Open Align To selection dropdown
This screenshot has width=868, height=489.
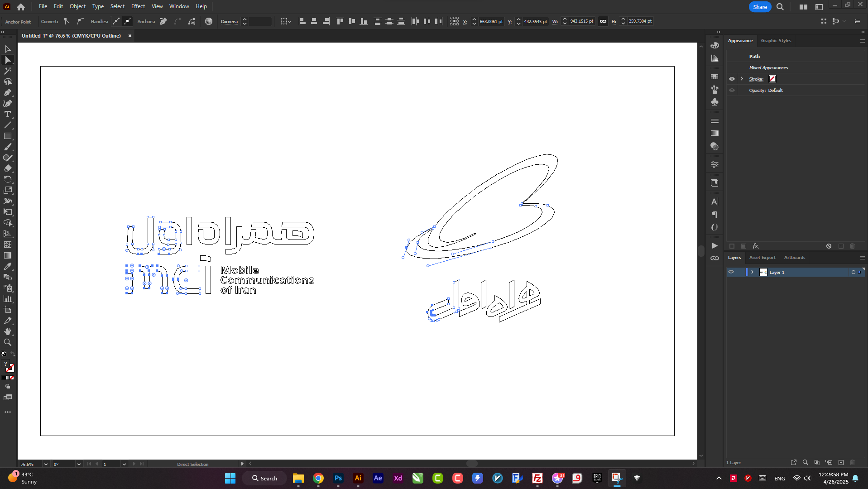(285, 21)
